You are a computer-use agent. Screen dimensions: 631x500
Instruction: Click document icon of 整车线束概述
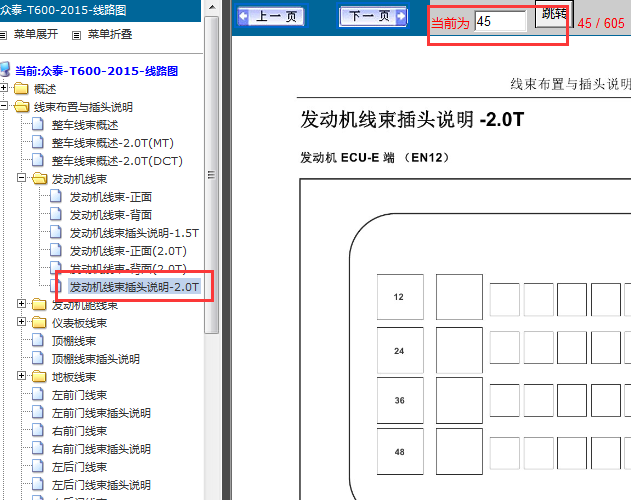(38, 124)
